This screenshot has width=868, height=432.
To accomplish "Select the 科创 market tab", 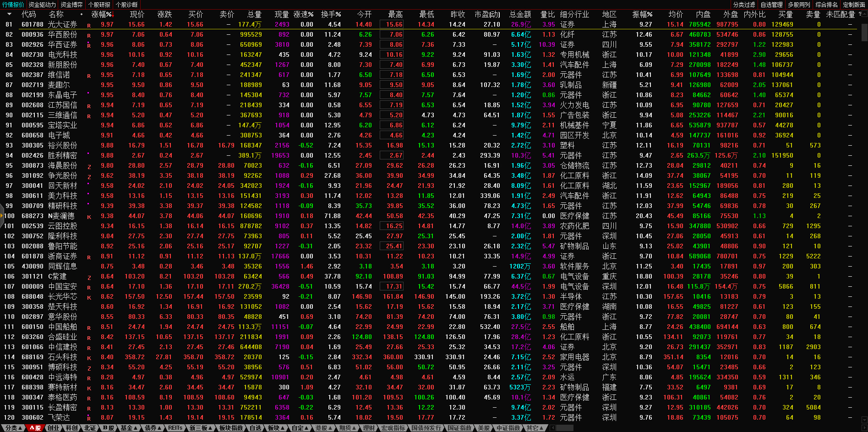I will pos(71,428).
